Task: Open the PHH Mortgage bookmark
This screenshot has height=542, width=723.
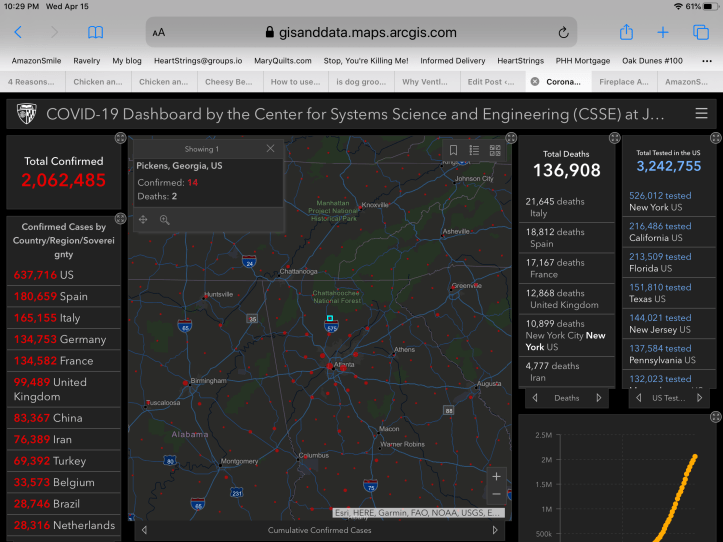Action: tap(583, 61)
